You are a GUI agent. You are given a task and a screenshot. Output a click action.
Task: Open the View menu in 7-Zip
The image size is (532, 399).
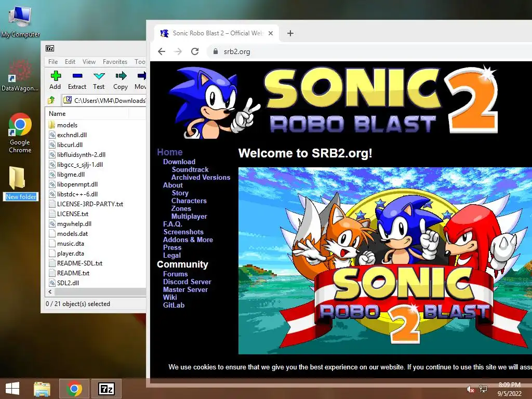pyautogui.click(x=89, y=62)
